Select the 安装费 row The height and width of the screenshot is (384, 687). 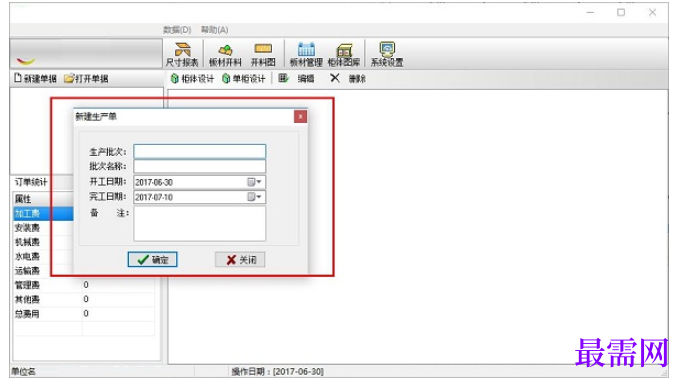point(43,228)
